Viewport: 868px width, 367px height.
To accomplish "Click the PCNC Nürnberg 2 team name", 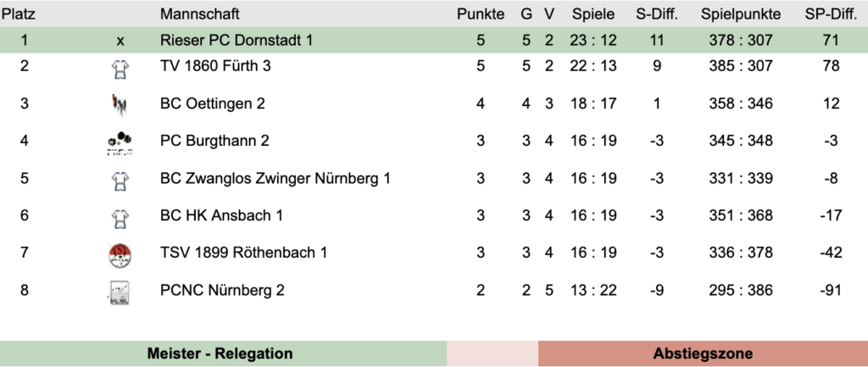I will [222, 290].
